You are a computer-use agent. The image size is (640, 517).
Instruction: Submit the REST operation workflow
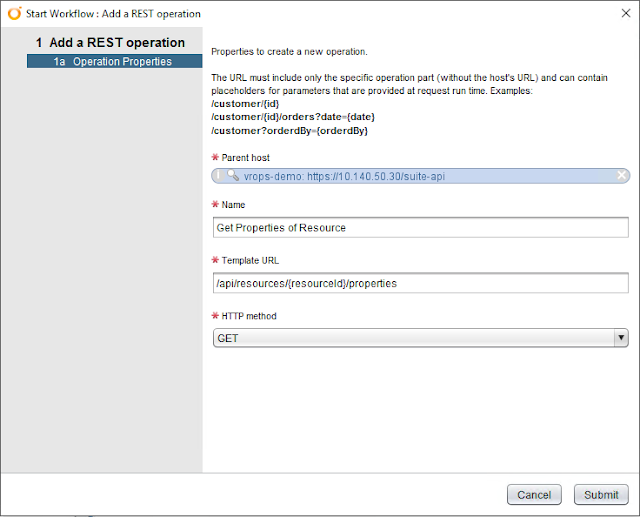pyautogui.click(x=602, y=494)
